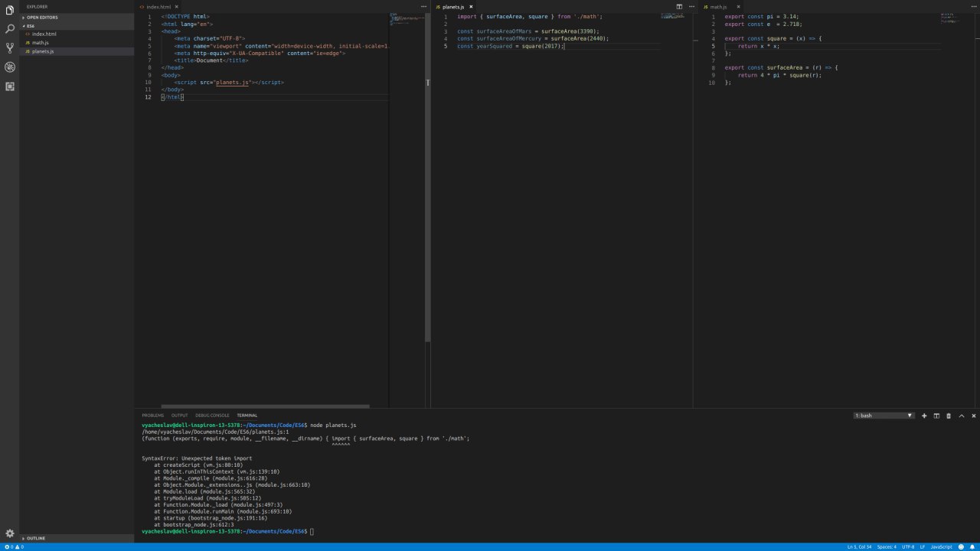
Task: Open the Manage gear menu
Action: [x=10, y=533]
